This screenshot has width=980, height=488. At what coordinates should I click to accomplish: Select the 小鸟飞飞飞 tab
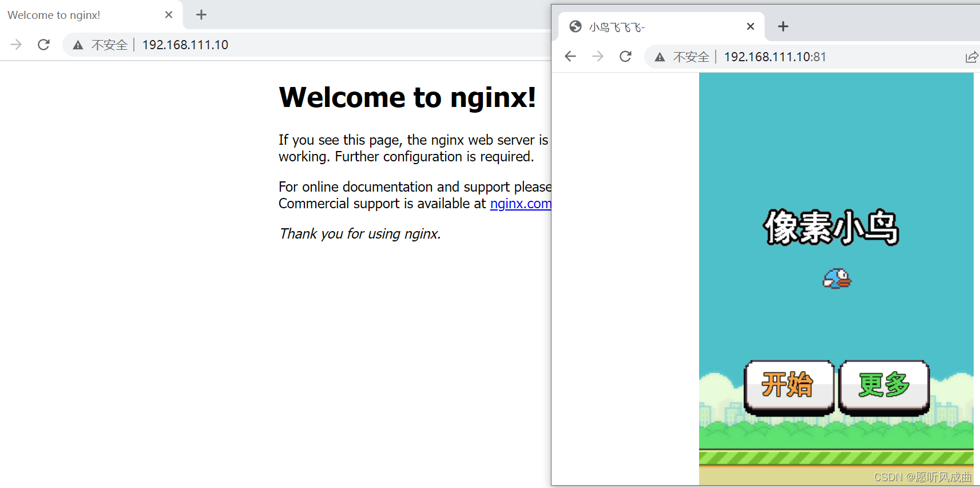(661, 26)
